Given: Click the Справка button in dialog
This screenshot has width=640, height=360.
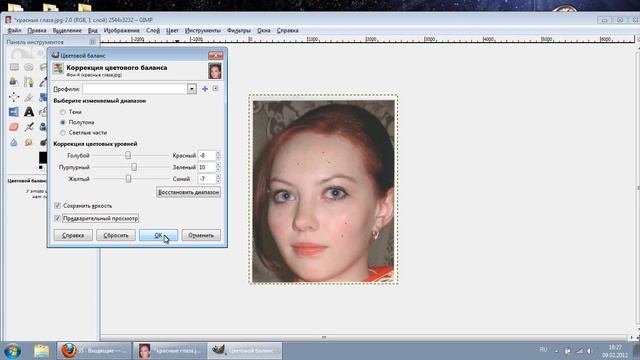Looking at the screenshot, I should tap(73, 236).
